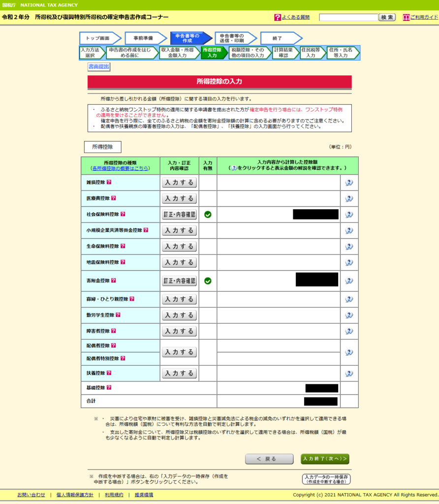Open explanation bubble in 小規模企業共済等掛金控除 row

coord(349,230)
